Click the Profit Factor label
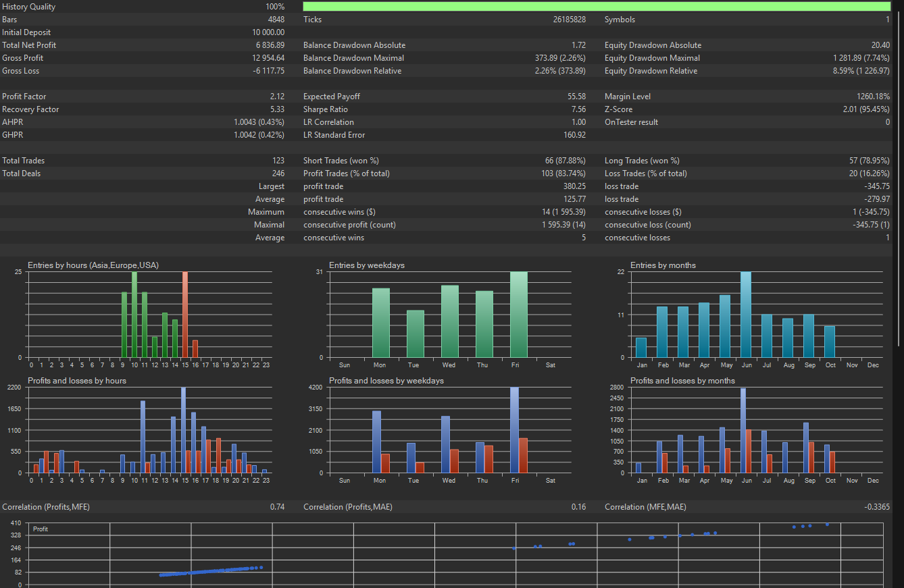This screenshot has width=904, height=588. [x=24, y=97]
